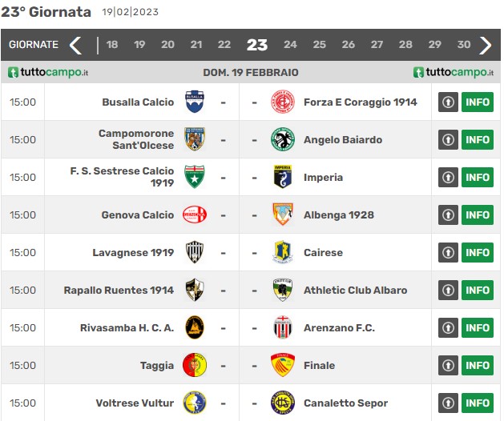
Task: Open Athletic Club Albaro team link
Action: [355, 290]
